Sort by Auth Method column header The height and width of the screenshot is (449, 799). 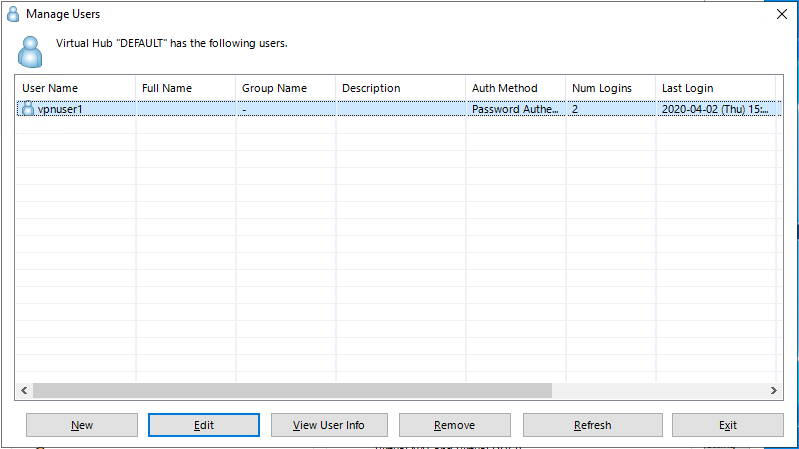[515, 88]
